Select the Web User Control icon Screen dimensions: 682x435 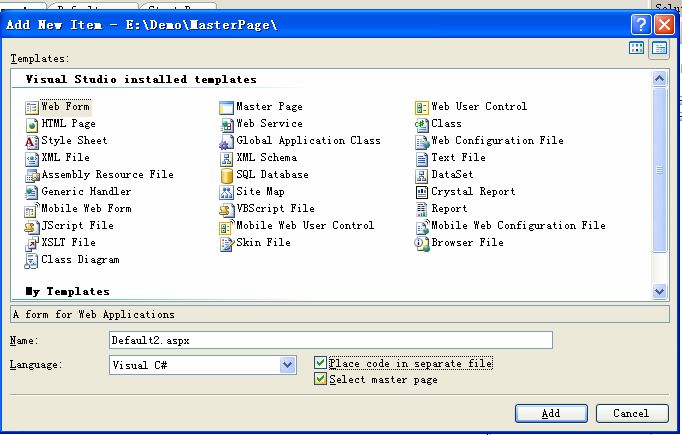pos(421,107)
